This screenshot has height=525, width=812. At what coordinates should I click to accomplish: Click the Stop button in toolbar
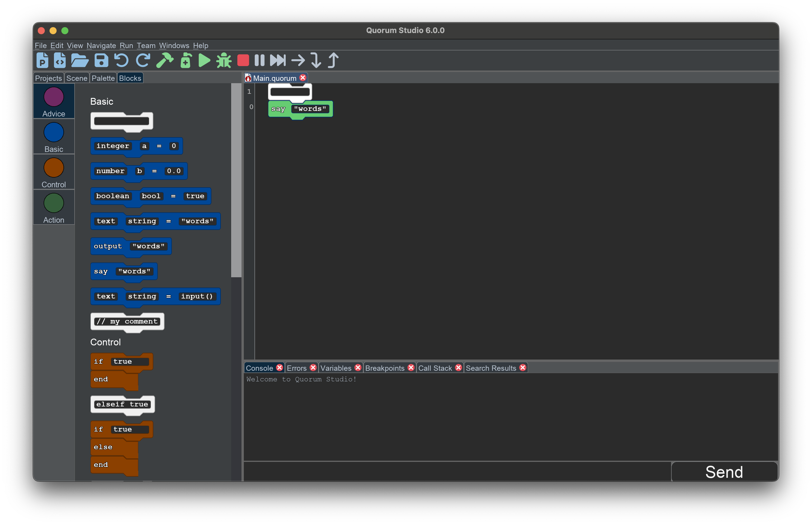point(244,60)
